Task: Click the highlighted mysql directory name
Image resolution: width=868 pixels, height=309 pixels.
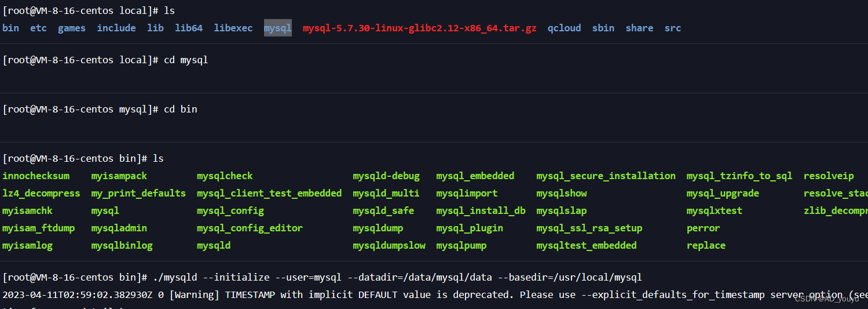Action: tap(278, 28)
